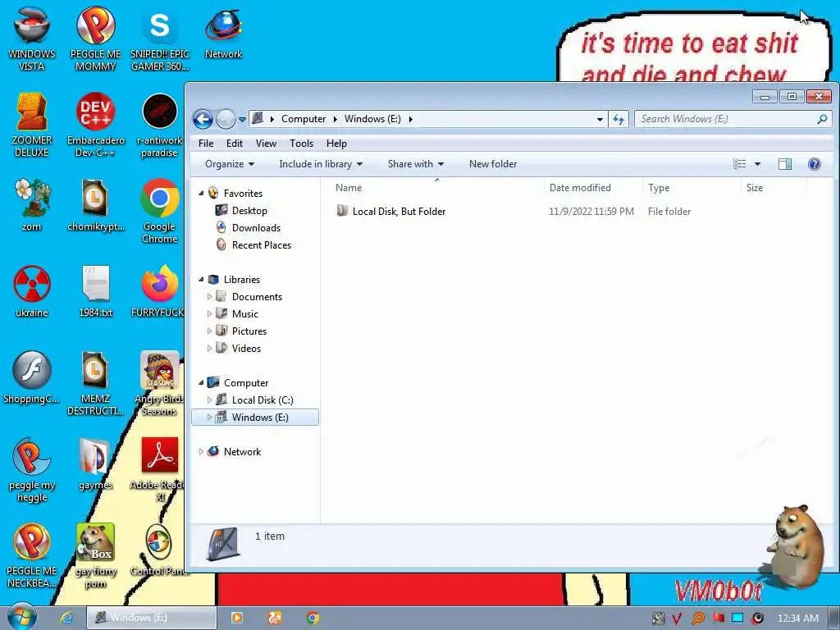
Task: Select the Local Disk, But Folder item
Action: point(399,212)
